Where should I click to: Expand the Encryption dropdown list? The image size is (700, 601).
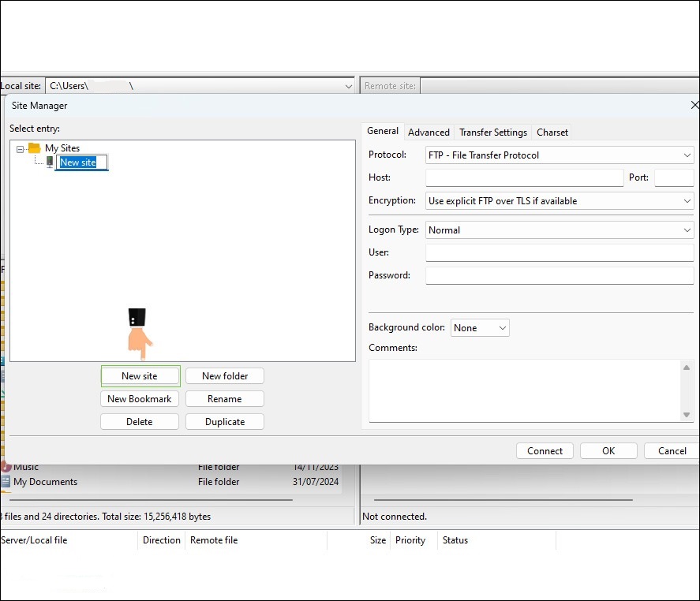tap(559, 201)
